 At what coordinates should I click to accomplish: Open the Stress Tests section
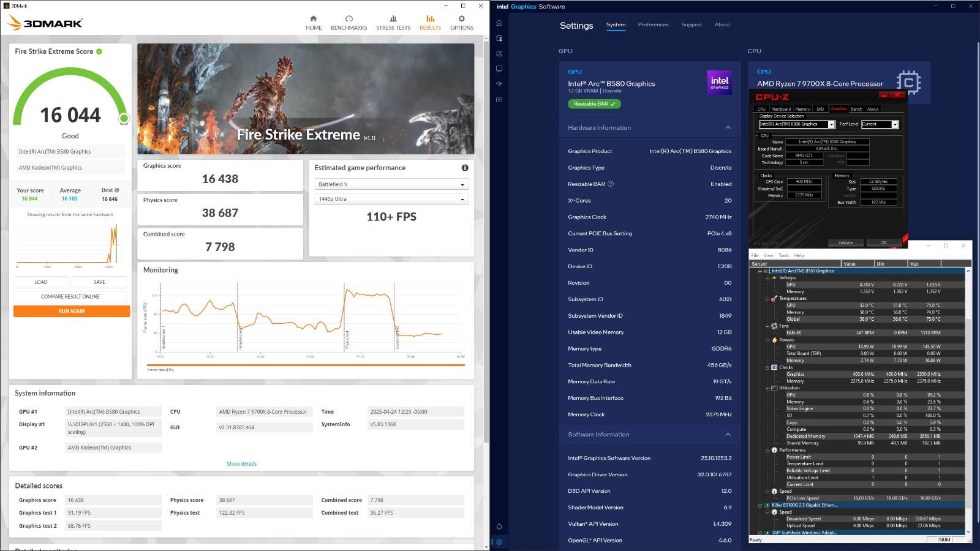[393, 23]
